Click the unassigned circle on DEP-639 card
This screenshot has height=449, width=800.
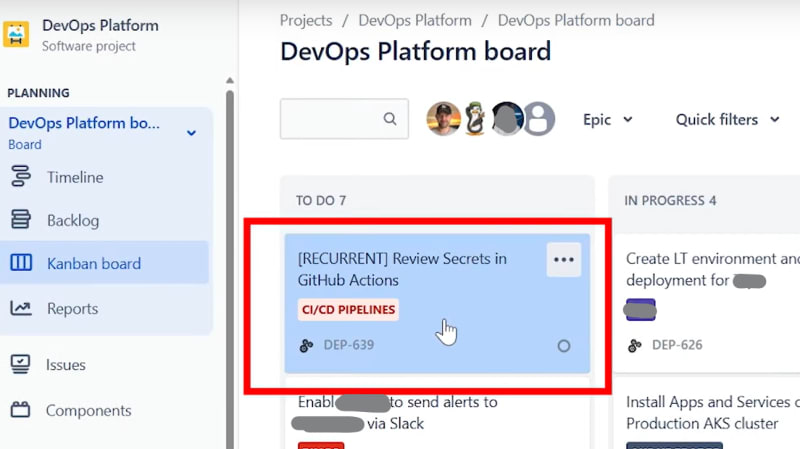coord(564,346)
